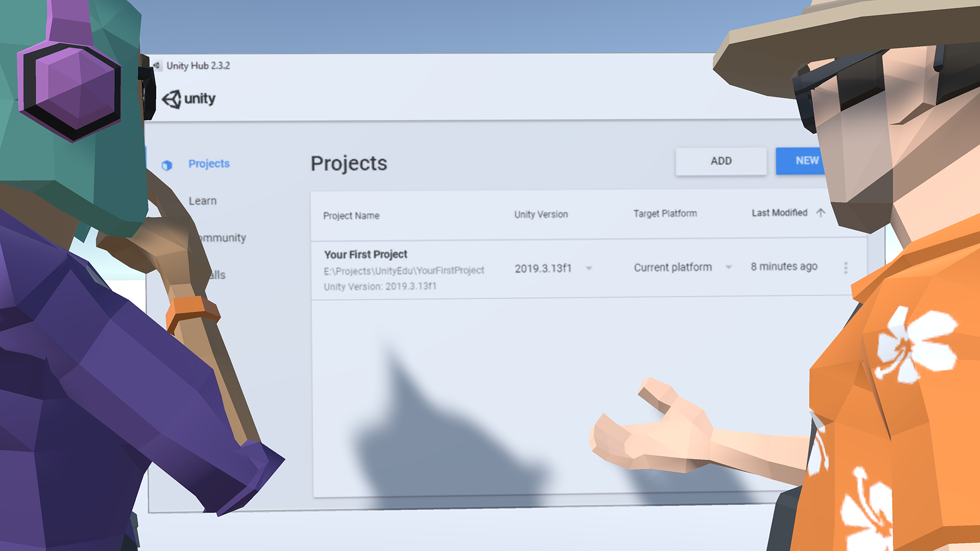Open the three-dot options menu for Your First Project
The height and width of the screenshot is (551, 980).
tap(846, 266)
